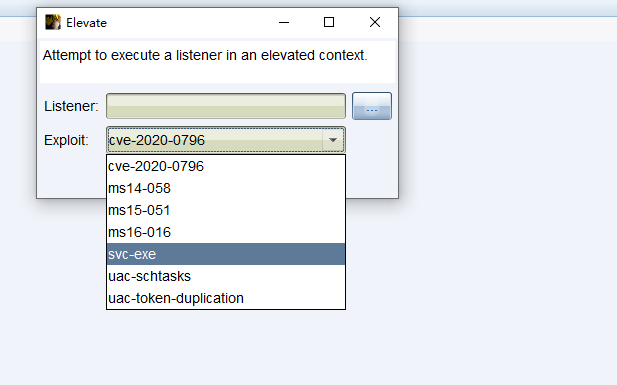Click the Exploit: label
617x385 pixels.
(66, 140)
